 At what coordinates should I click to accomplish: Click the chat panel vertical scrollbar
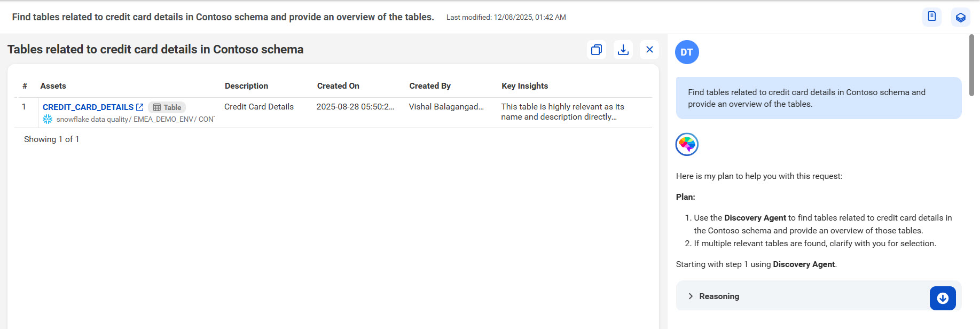[x=971, y=65]
